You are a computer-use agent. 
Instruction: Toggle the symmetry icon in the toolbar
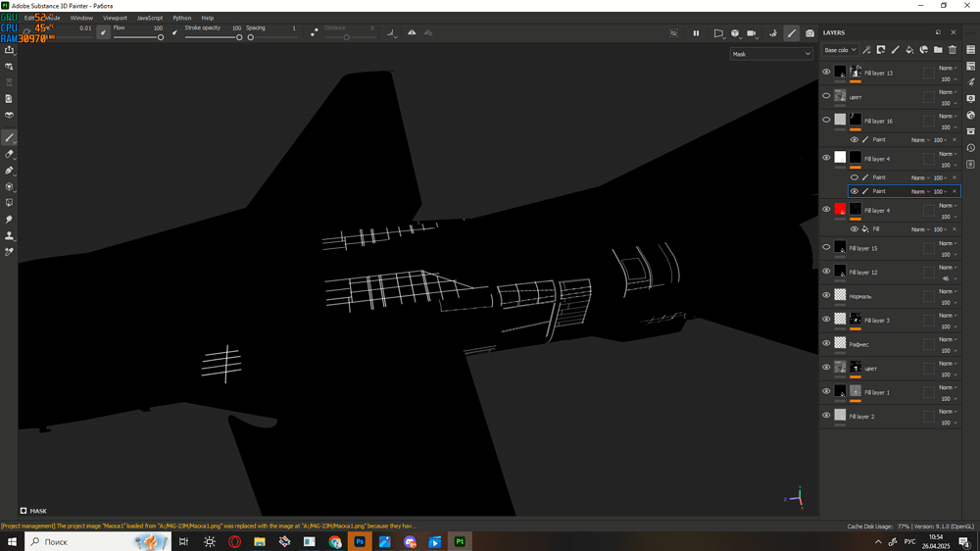(412, 32)
